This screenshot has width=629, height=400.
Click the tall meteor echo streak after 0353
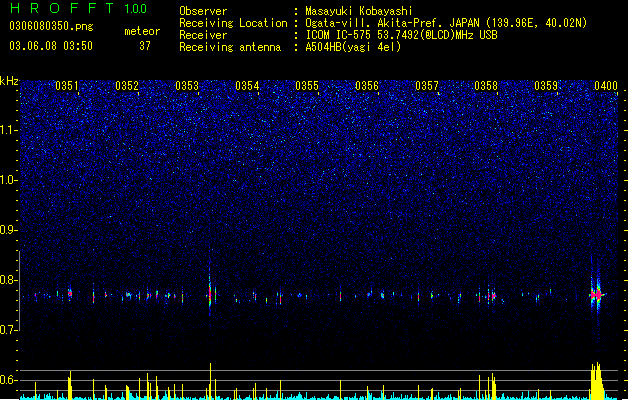[210, 290]
